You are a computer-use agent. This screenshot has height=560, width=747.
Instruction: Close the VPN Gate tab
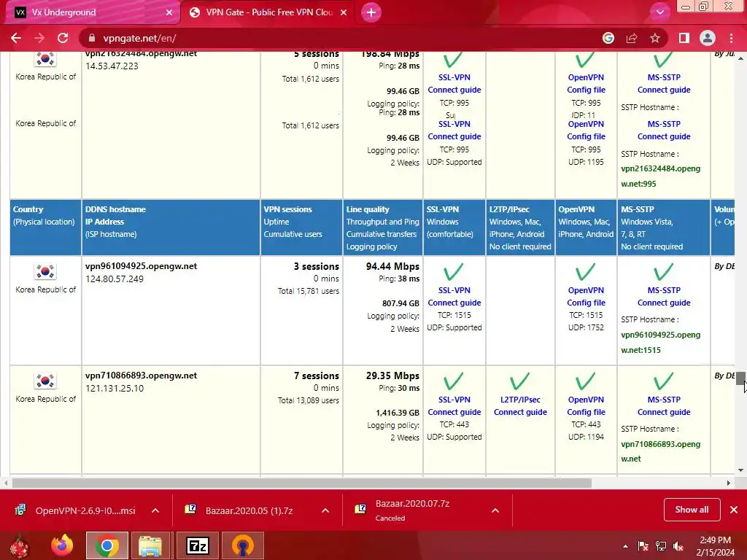pos(344,12)
